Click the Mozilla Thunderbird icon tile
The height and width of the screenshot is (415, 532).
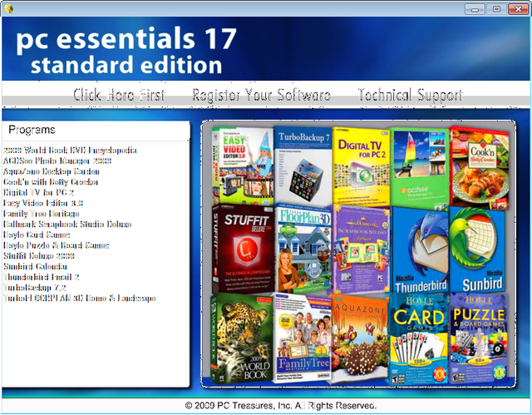coord(420,250)
